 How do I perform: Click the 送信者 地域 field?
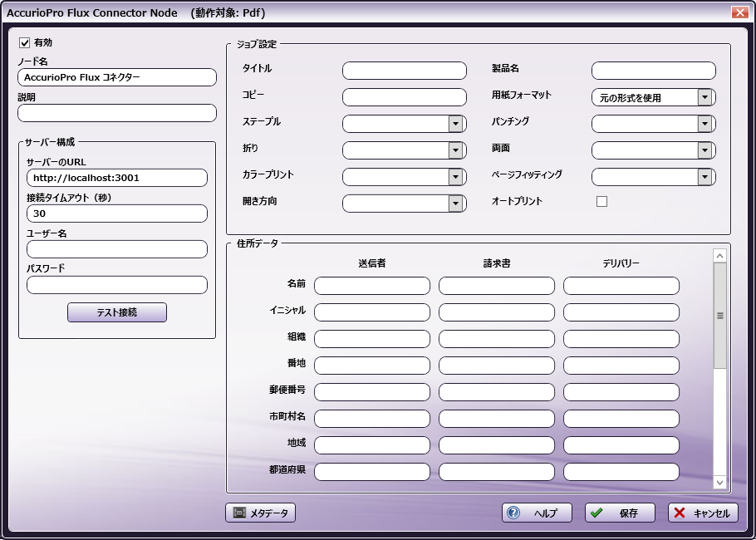click(372, 445)
